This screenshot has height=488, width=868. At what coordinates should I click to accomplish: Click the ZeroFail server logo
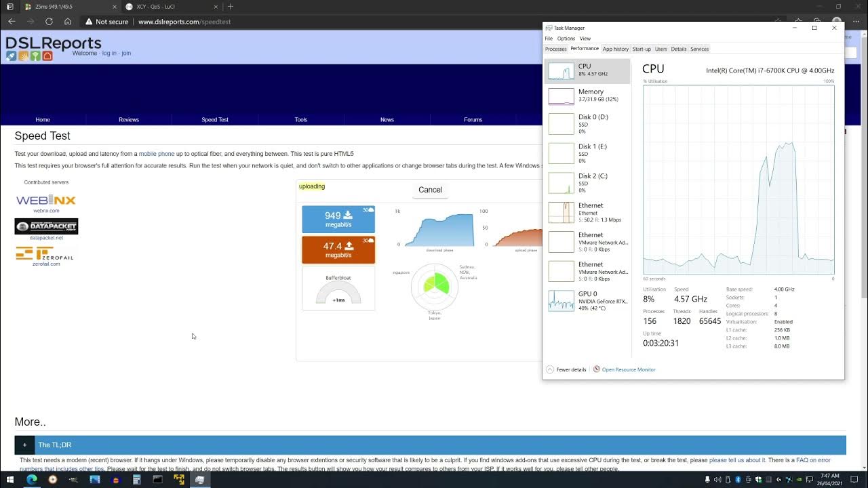pos(45,253)
